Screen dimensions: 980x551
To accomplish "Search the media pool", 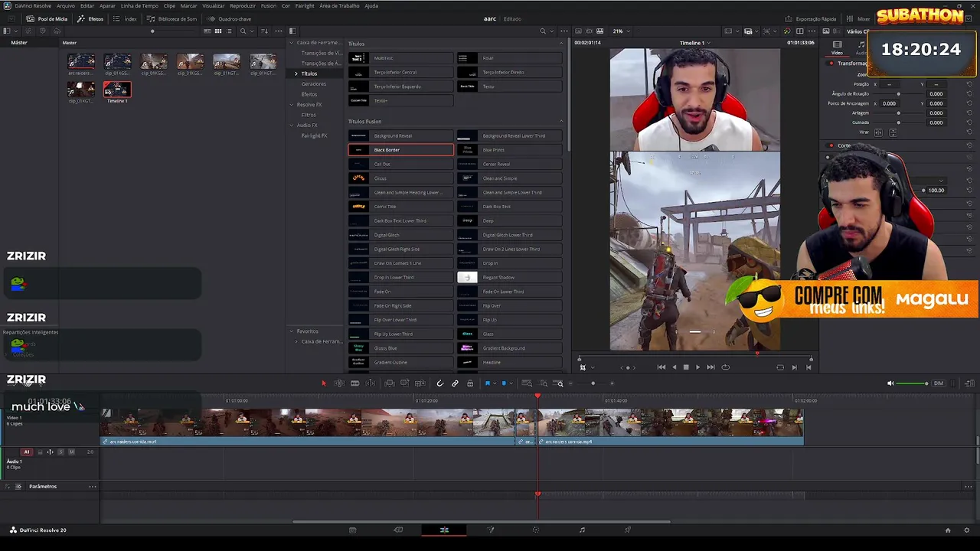I will point(243,31).
